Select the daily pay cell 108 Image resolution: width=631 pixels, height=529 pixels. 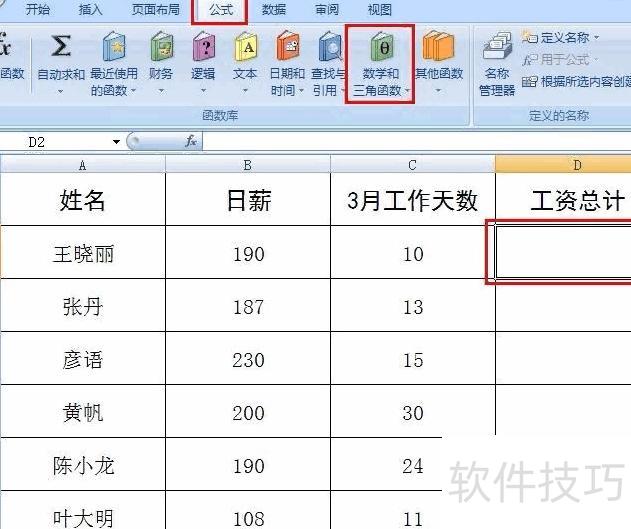247,510
